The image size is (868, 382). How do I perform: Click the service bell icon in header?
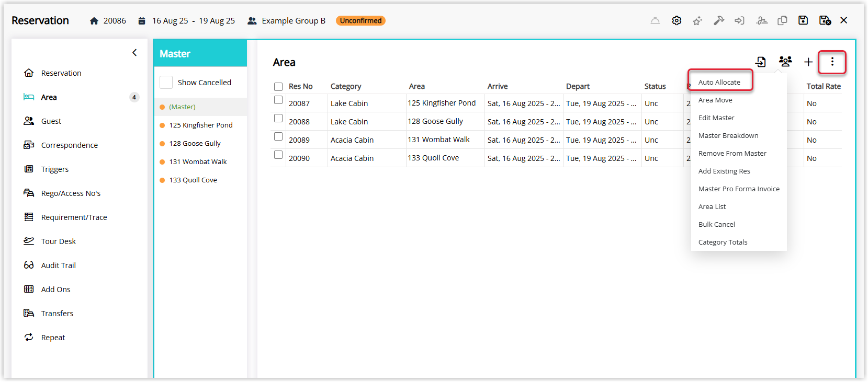coord(655,21)
